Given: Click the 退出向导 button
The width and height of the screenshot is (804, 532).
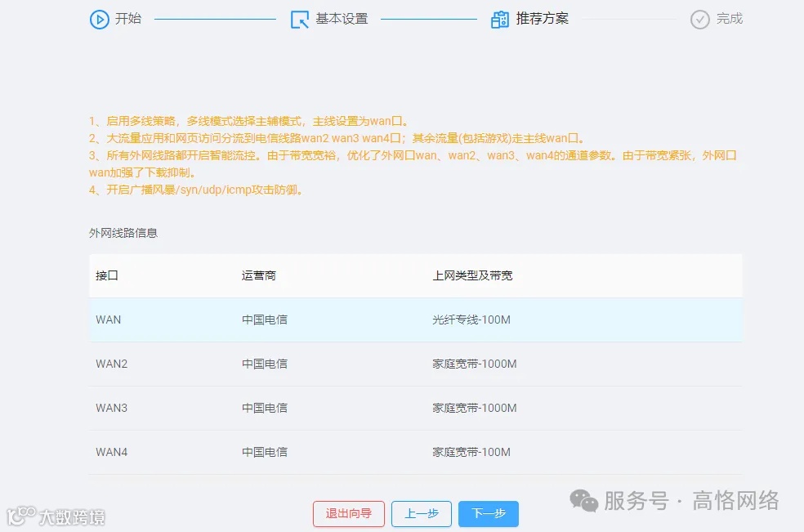Looking at the screenshot, I should (349, 514).
